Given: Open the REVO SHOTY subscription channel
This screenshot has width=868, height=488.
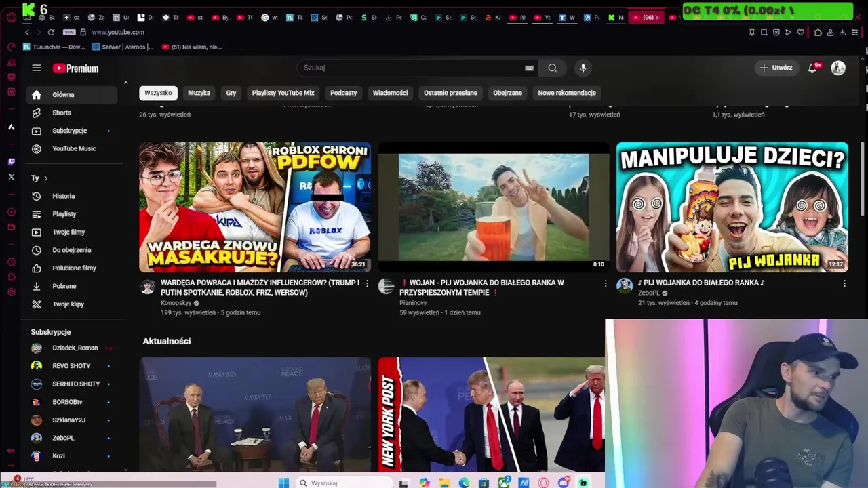Looking at the screenshot, I should [71, 366].
